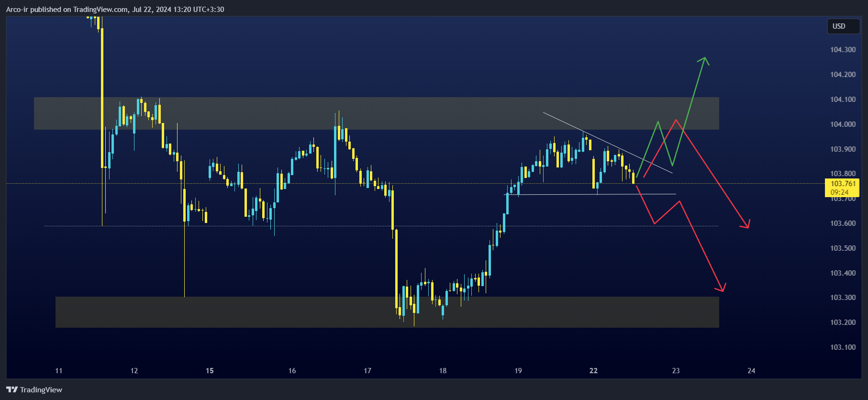Screen dimensions: 868x400
Task: Click the publication header text Arco-ir
Action: pos(17,10)
